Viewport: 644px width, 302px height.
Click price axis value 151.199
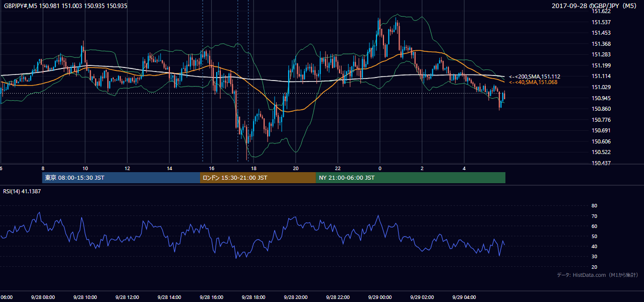(601, 65)
